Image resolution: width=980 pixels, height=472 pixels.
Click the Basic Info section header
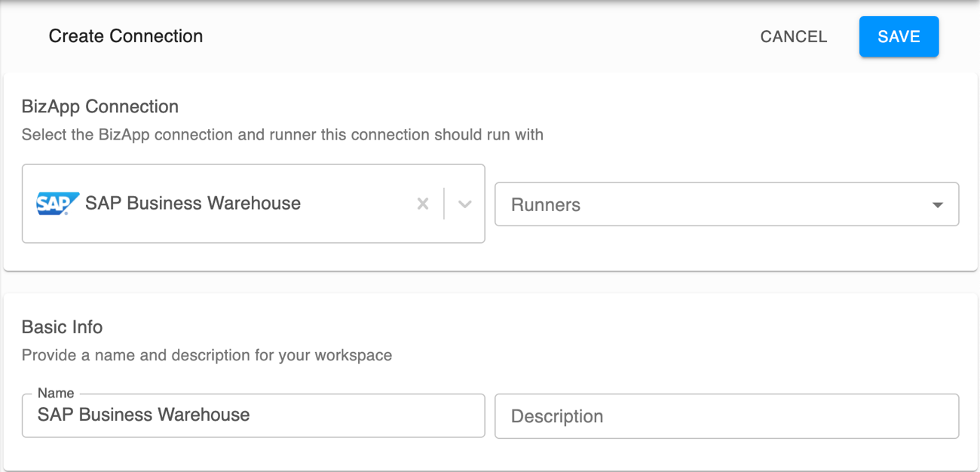pos(63,327)
